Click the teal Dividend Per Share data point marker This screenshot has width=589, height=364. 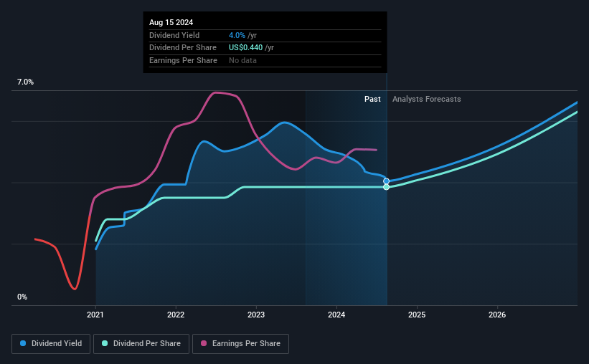(387, 187)
